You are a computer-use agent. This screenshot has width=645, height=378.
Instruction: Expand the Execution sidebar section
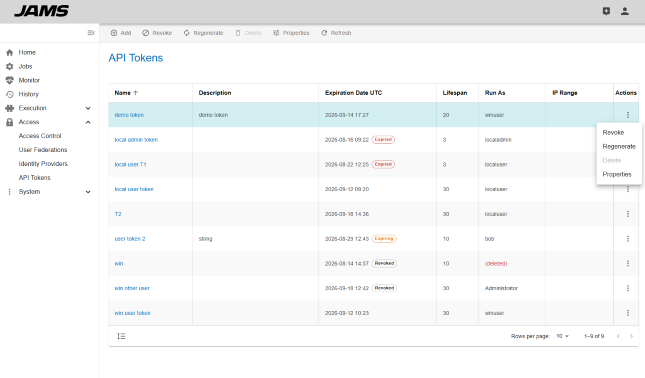point(88,108)
